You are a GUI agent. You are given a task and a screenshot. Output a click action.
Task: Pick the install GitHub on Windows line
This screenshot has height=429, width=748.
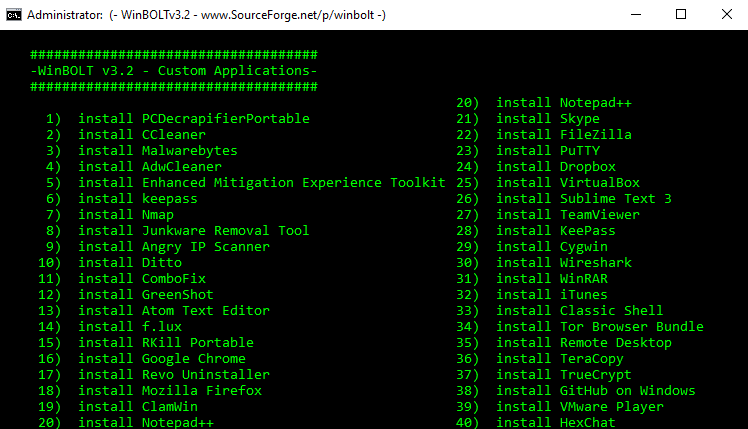pos(597,391)
